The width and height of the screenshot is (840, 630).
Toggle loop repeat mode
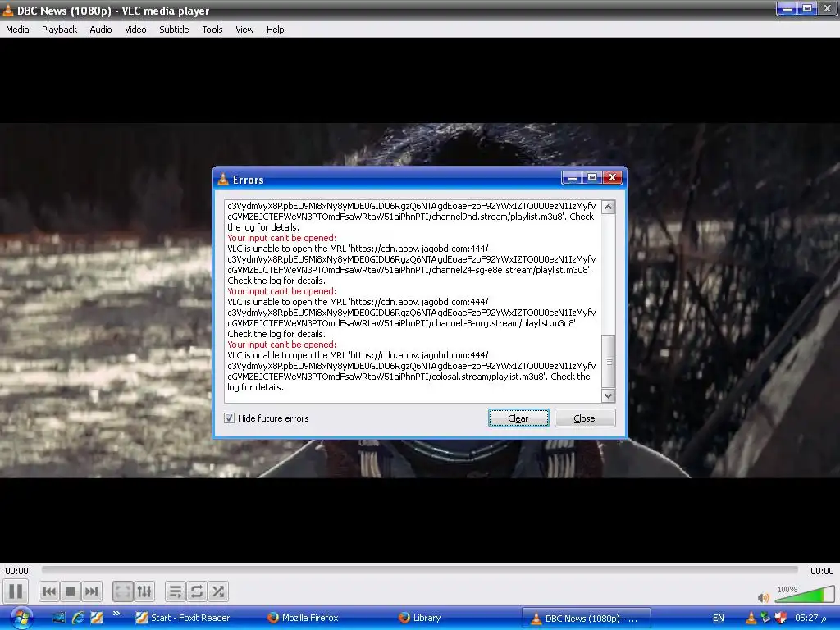click(x=197, y=591)
